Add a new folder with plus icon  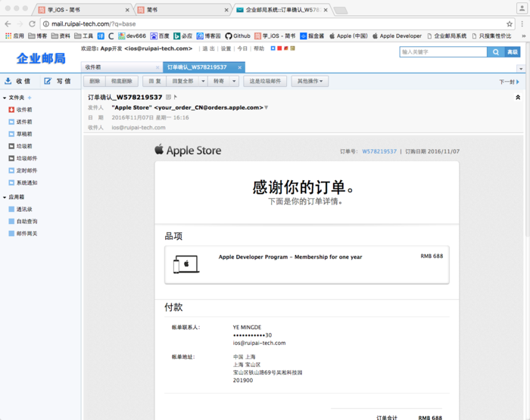coord(30,98)
